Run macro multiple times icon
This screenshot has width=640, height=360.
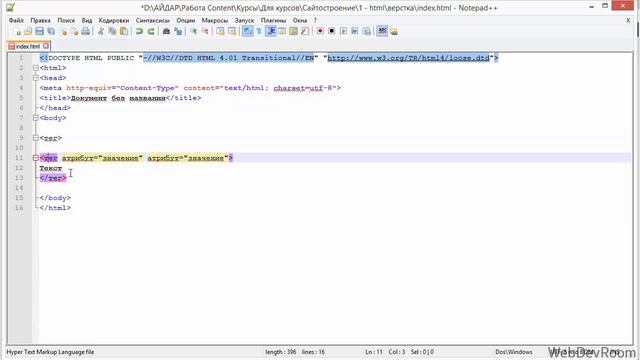click(355, 31)
